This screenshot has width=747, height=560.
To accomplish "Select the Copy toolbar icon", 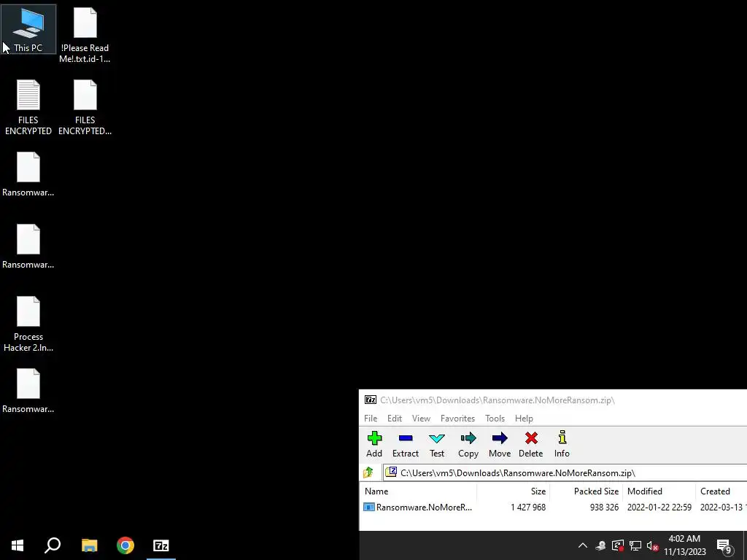I will pos(468,444).
